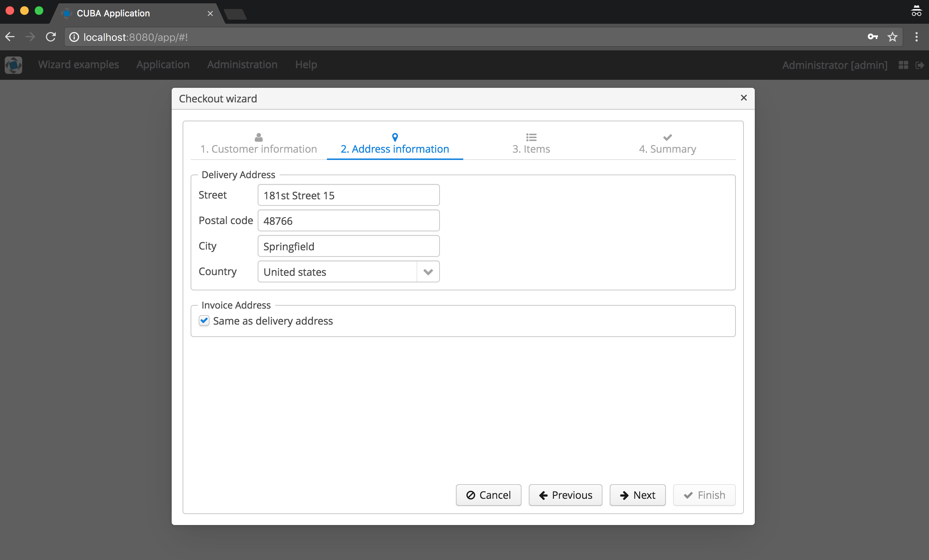
Task: Open Chrome's three-dot menu
Action: pyautogui.click(x=916, y=37)
